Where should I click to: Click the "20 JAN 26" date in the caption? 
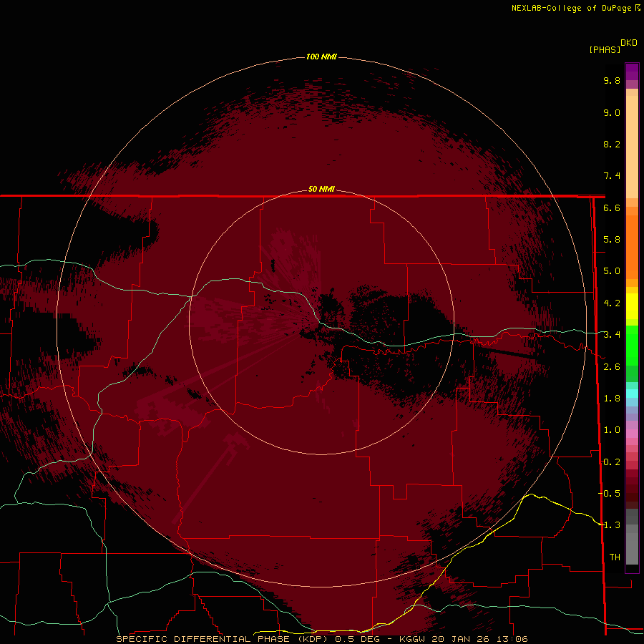462,639
